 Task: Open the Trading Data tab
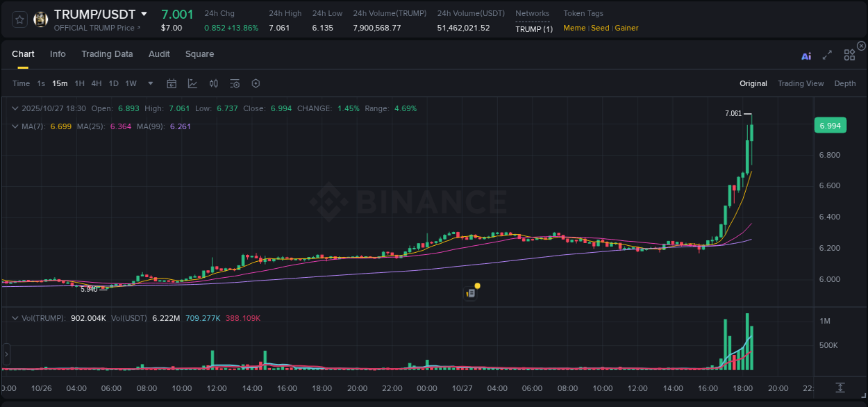tap(107, 53)
